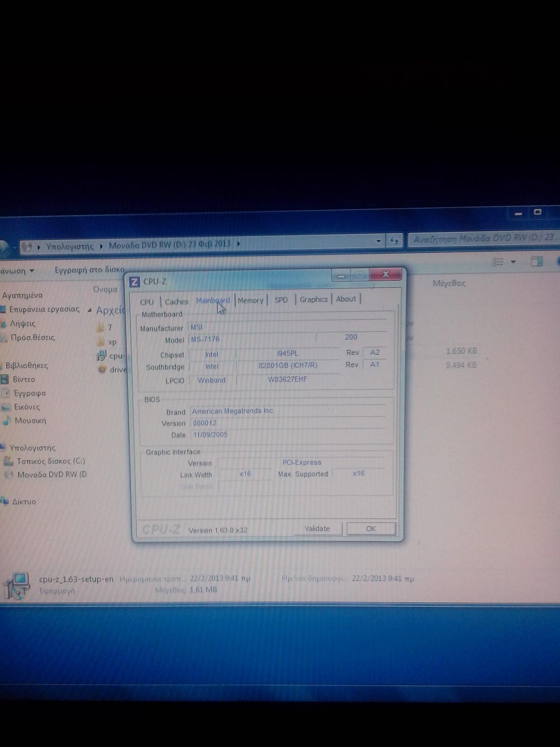Switch to the SPD tab
The height and width of the screenshot is (747, 560).
tap(281, 300)
